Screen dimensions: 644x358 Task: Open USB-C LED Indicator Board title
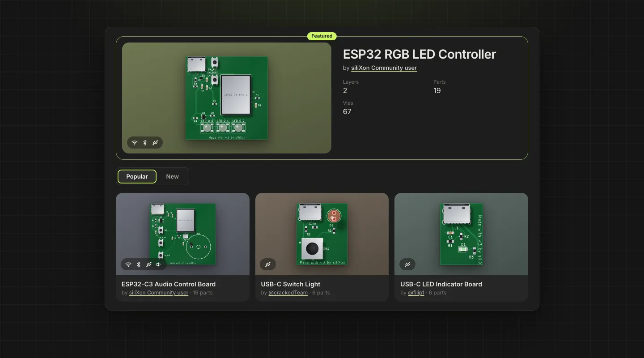(441, 284)
